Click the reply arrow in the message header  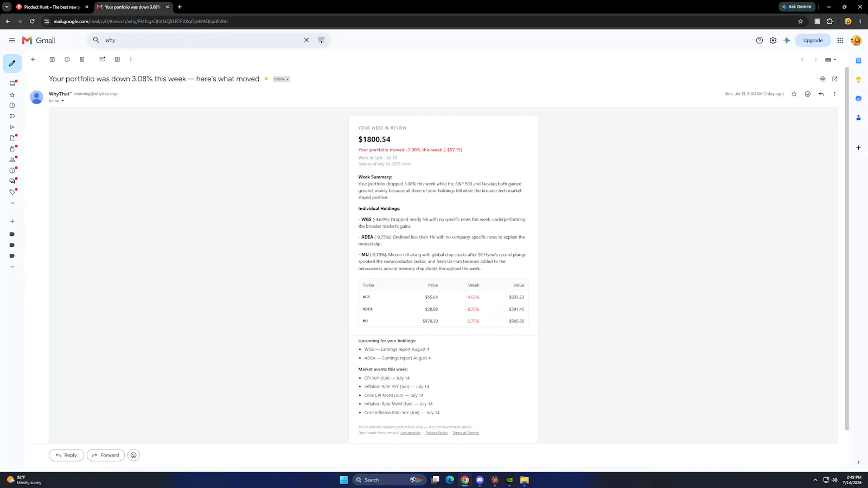pyautogui.click(x=821, y=94)
